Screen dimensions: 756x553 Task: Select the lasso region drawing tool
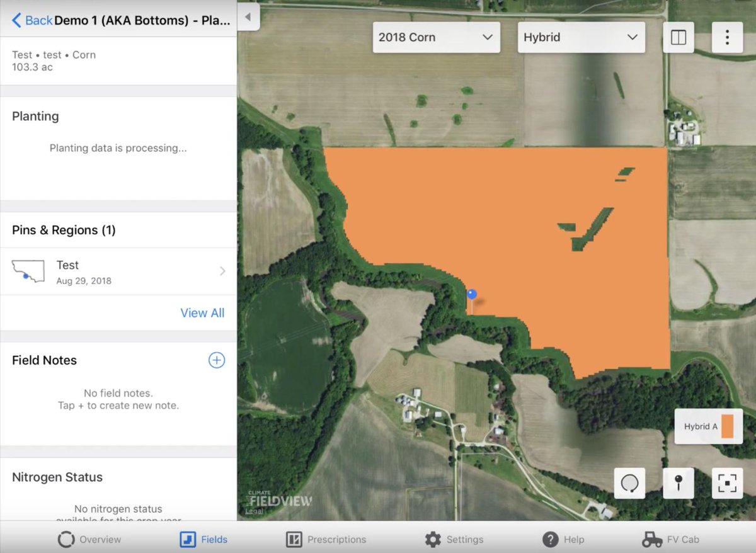point(629,484)
